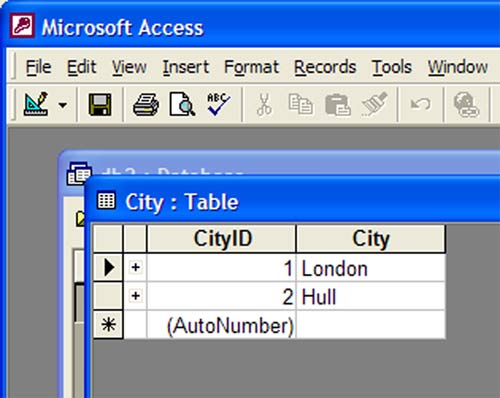Click the Format Painter brush icon

pyautogui.click(x=374, y=105)
